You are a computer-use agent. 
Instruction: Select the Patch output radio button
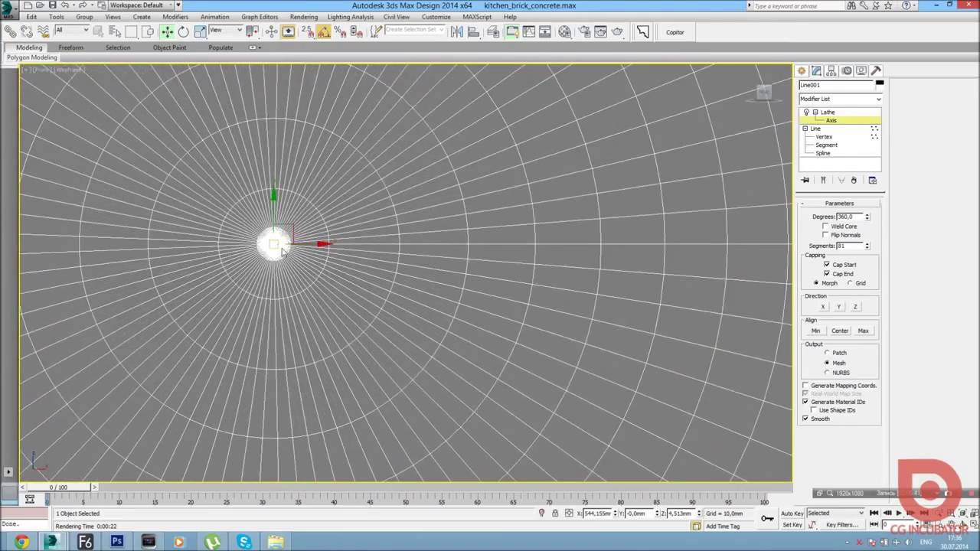point(827,353)
